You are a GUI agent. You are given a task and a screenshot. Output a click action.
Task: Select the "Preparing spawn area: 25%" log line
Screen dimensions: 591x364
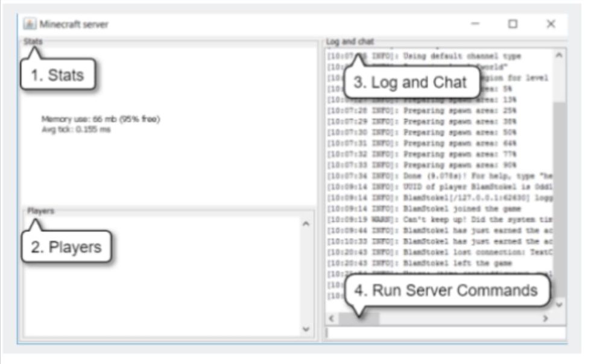422,111
